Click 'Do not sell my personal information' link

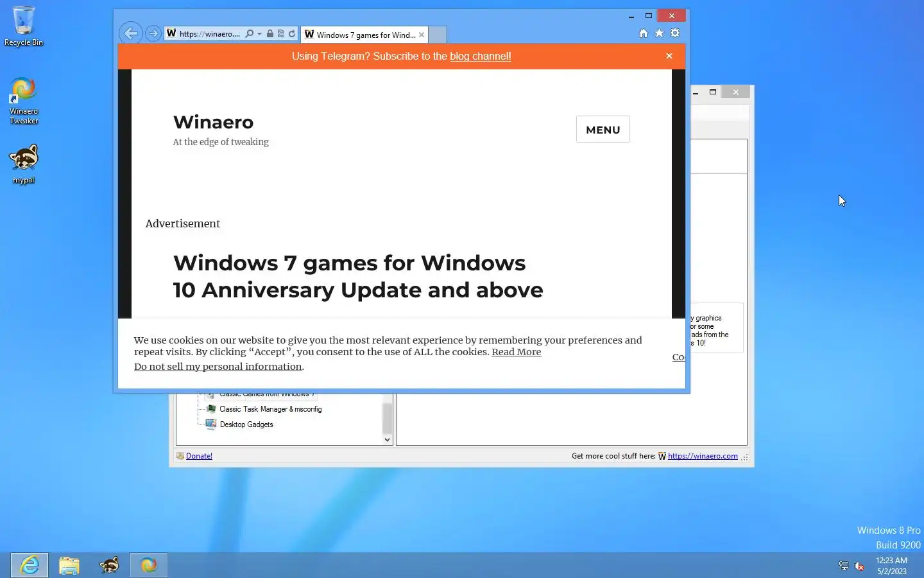[218, 367]
